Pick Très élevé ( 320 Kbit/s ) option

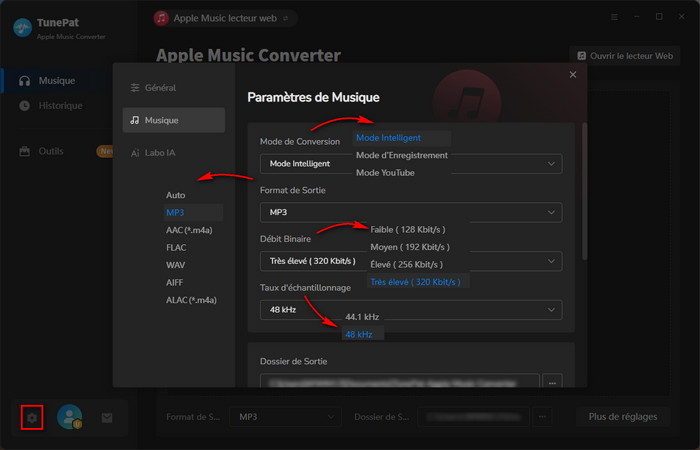click(x=418, y=282)
